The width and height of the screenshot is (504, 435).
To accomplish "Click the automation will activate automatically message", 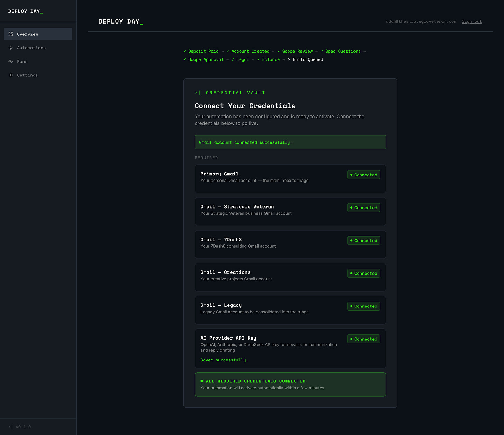I will click(263, 388).
